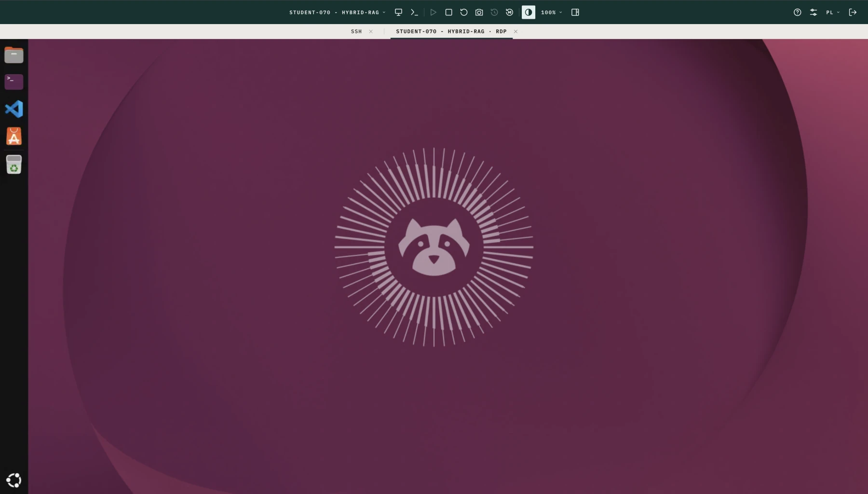Image resolution: width=868 pixels, height=494 pixels.
Task: Click the revert to snapshot icon
Action: point(510,13)
